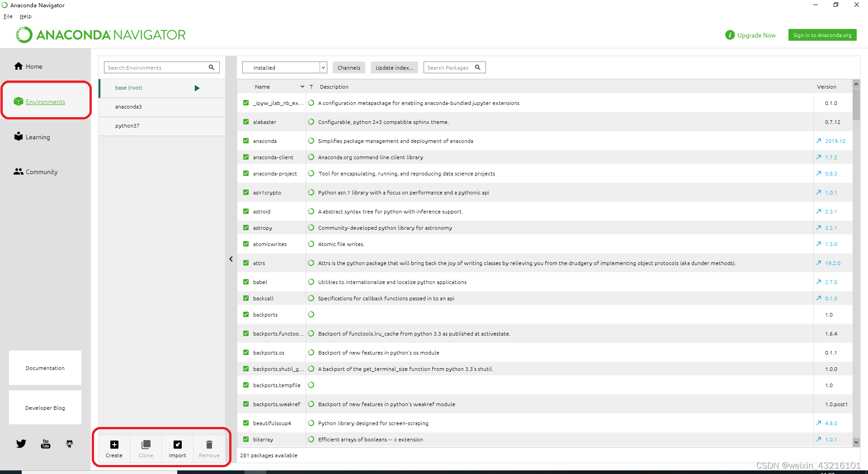This screenshot has width=868, height=474.
Task: Click the Upgrade Now info icon
Action: [x=730, y=35]
